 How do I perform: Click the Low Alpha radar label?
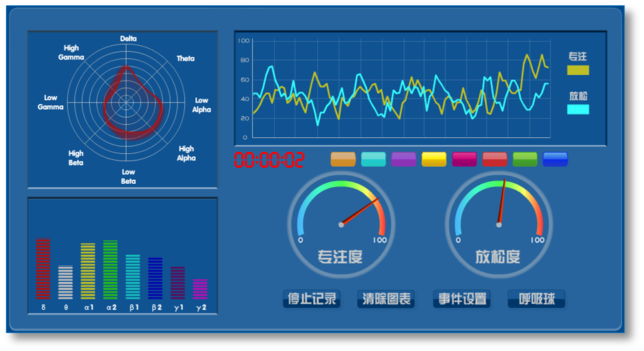pyautogui.click(x=201, y=105)
